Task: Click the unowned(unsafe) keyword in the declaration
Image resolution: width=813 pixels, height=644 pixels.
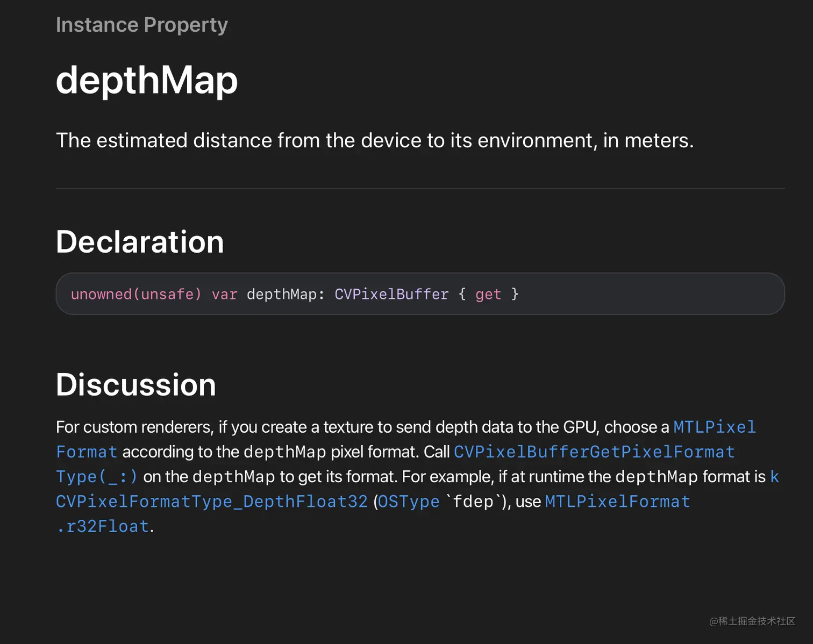Action: [136, 295]
